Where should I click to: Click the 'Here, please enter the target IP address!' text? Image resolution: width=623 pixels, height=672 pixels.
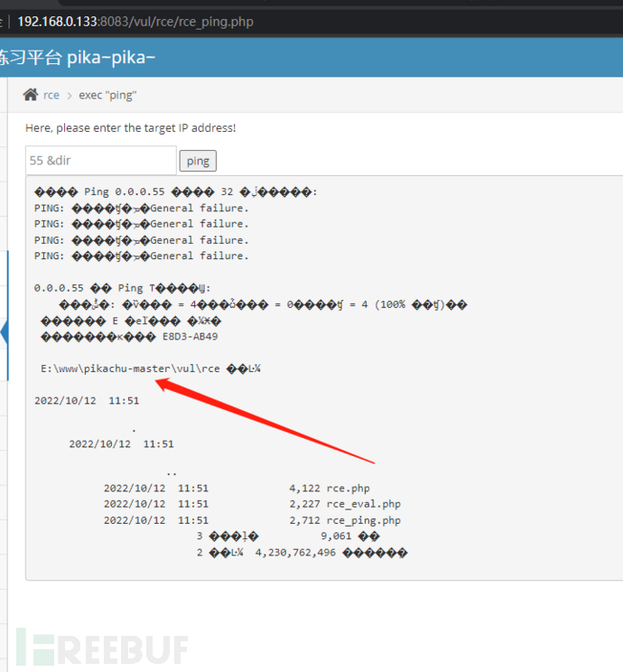click(x=131, y=127)
